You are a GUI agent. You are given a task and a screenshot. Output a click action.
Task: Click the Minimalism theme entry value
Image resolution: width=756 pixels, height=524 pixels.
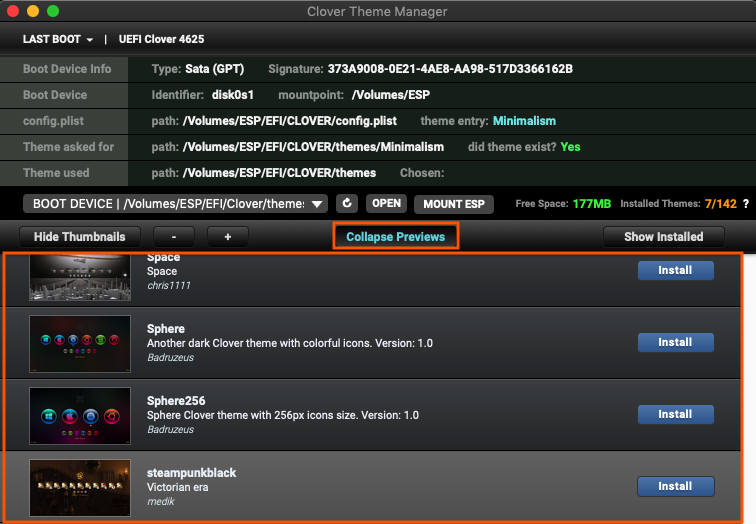(524, 121)
